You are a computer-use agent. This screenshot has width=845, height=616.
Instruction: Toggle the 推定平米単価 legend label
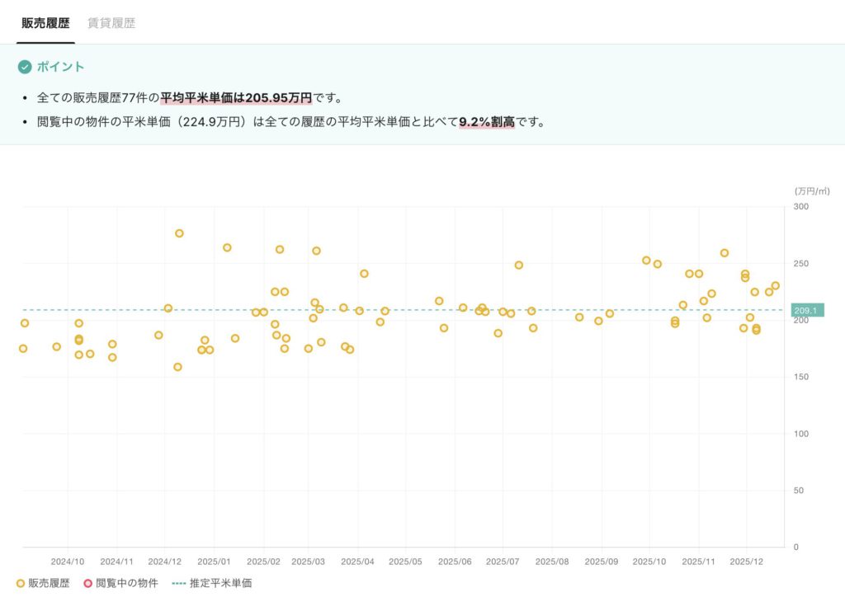pos(220,584)
